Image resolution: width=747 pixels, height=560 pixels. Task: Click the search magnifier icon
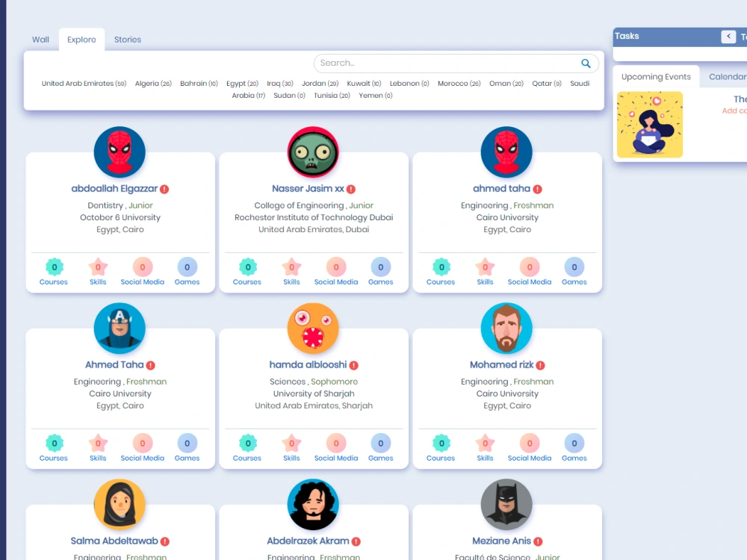click(586, 63)
